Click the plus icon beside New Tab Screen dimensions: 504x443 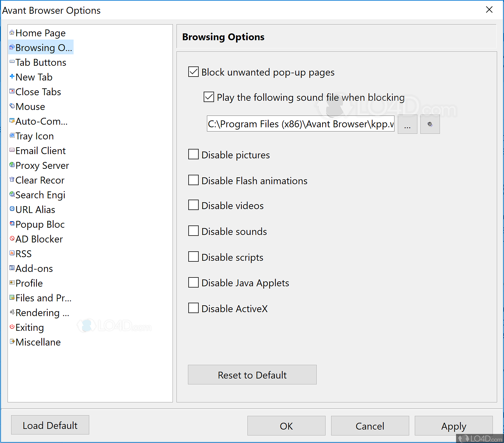(12, 77)
